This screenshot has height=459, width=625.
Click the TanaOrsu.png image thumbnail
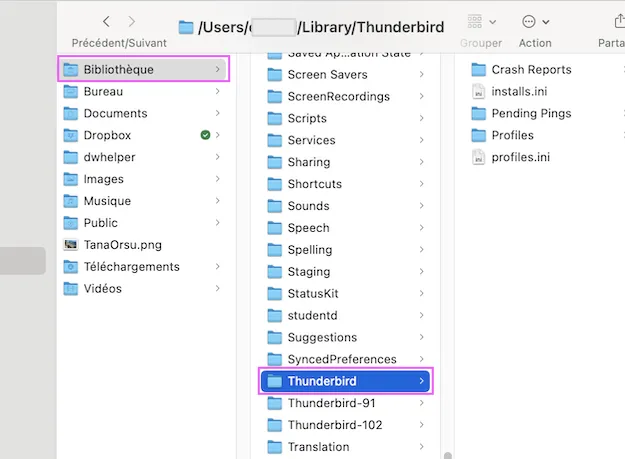pos(71,245)
